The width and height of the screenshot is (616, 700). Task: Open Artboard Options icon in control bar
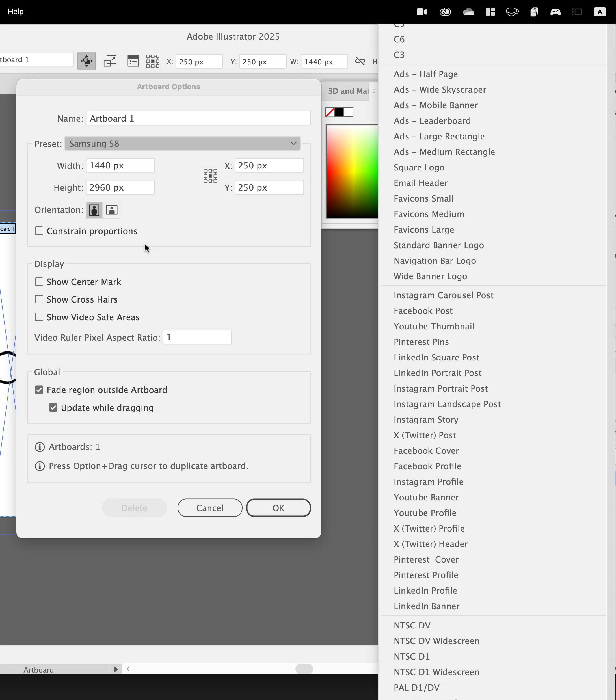coord(133,61)
